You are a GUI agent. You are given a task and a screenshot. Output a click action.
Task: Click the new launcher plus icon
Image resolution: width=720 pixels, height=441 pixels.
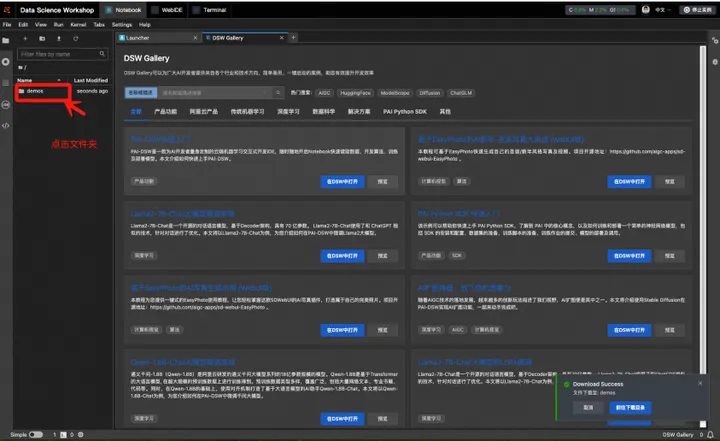25,39
